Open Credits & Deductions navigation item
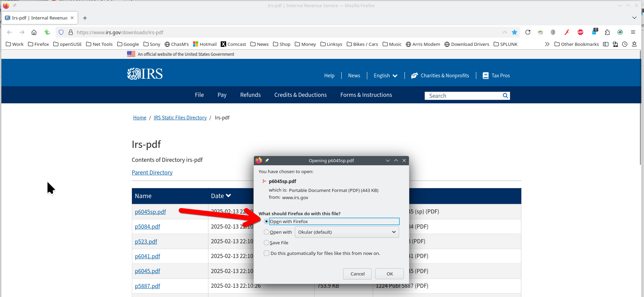 coord(301,95)
